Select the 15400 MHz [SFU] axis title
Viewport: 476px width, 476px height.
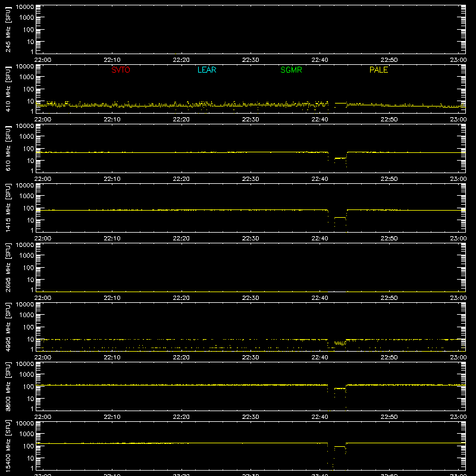[8, 446]
